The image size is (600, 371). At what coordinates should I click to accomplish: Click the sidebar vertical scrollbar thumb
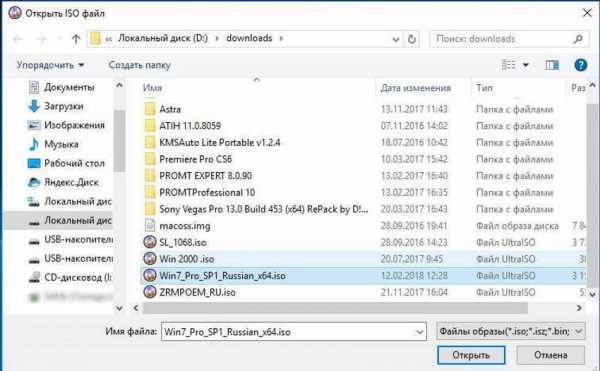(x=119, y=142)
